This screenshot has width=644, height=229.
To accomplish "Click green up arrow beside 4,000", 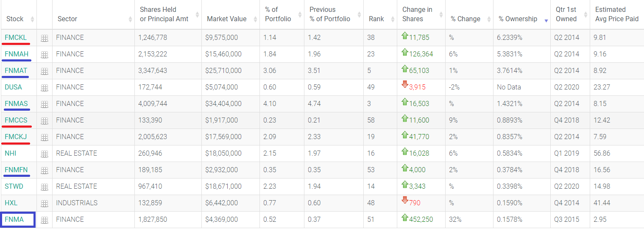I will pyautogui.click(x=405, y=168).
